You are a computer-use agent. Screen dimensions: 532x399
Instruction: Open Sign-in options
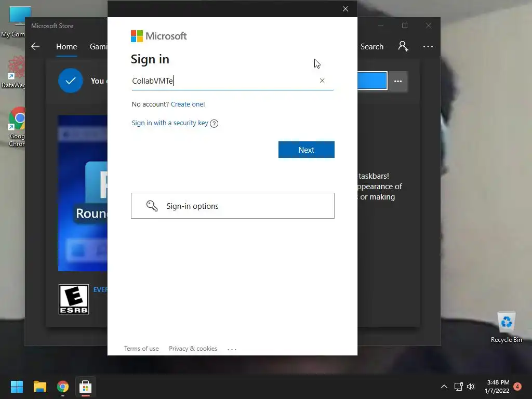233,206
